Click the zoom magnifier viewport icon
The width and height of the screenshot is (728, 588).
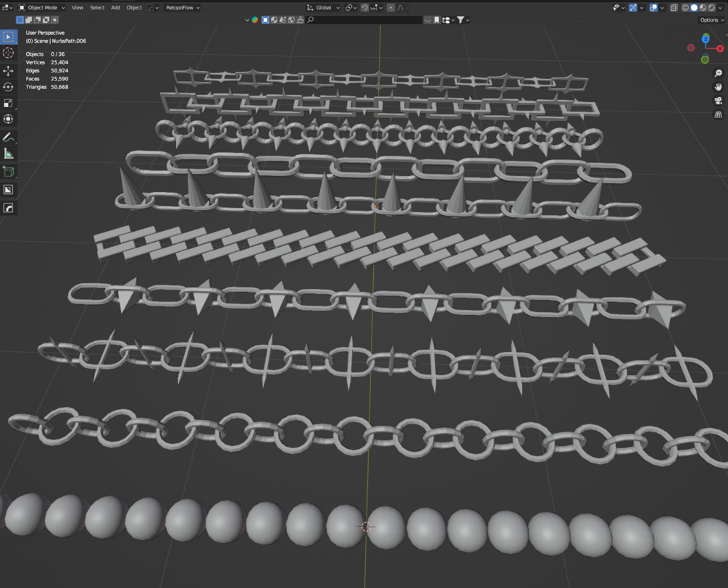[719, 73]
